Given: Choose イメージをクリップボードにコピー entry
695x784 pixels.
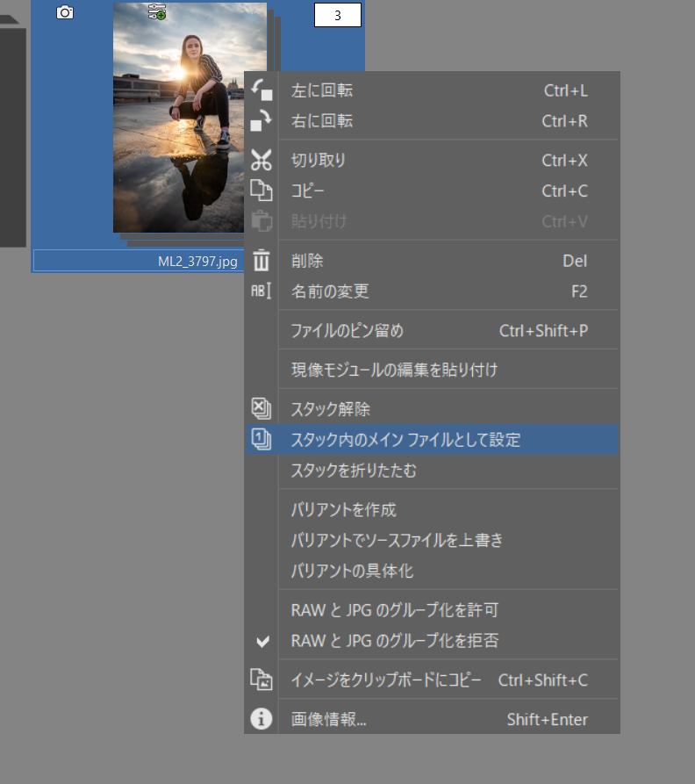Looking at the screenshot, I should click(x=433, y=680).
